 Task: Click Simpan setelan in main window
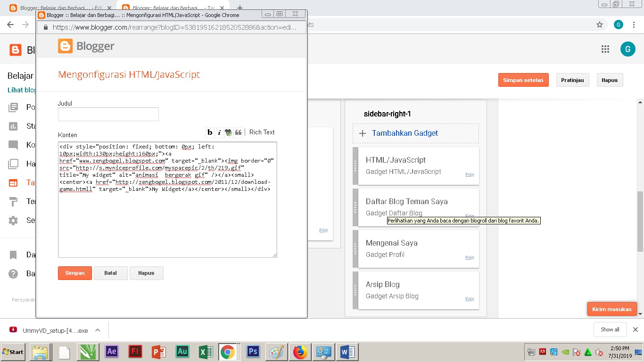pos(523,80)
